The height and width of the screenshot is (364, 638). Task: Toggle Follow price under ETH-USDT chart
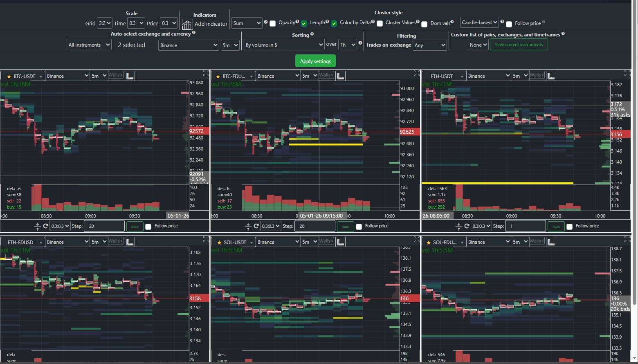pyautogui.click(x=569, y=227)
